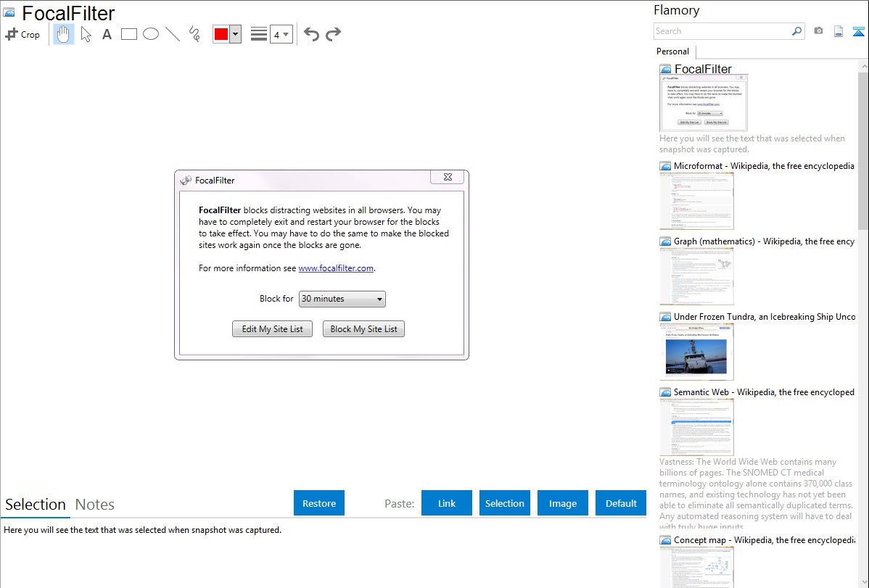869x588 pixels.
Task: Select the rectangle shape tool
Action: (128, 34)
